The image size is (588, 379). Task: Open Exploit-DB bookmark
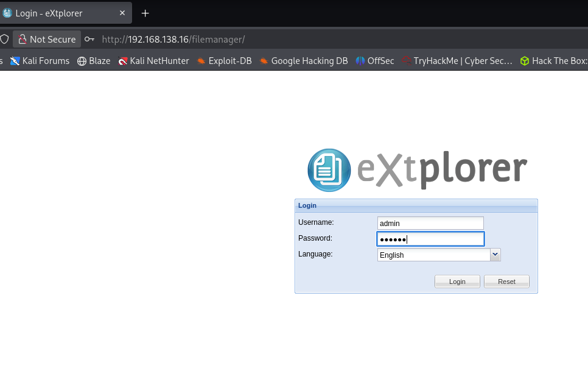point(224,61)
